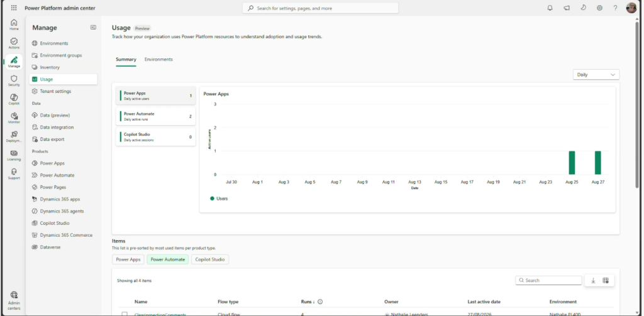Download the items list

(x=593, y=280)
